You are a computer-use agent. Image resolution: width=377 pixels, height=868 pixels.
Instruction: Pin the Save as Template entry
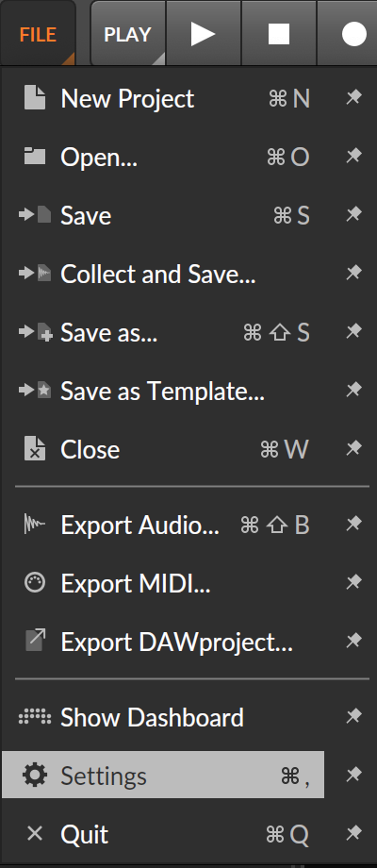(353, 391)
